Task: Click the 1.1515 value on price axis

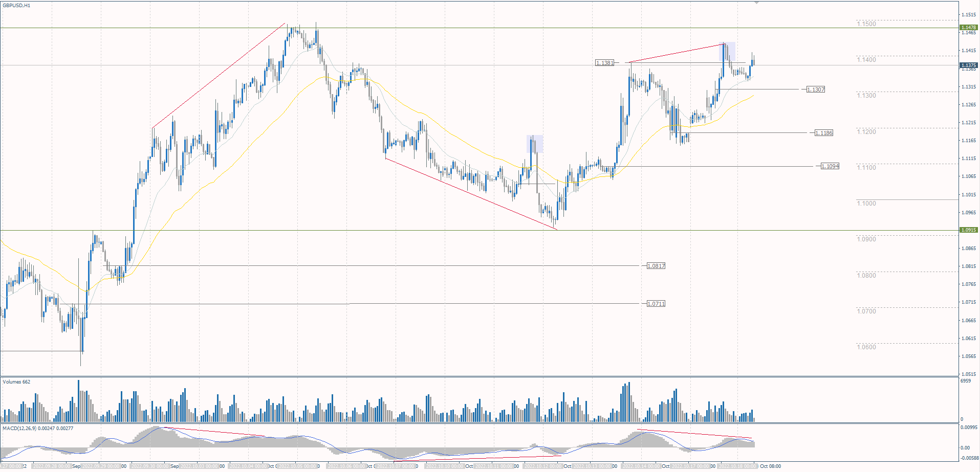Action: pos(968,15)
